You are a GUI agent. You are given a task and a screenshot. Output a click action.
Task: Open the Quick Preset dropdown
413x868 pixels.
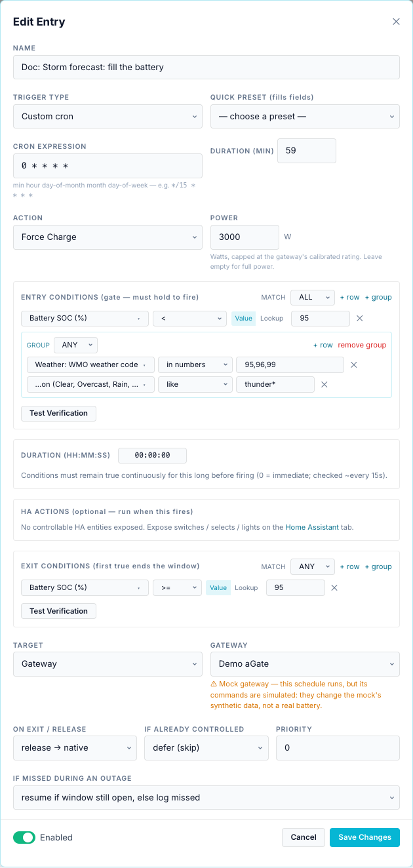305,117
